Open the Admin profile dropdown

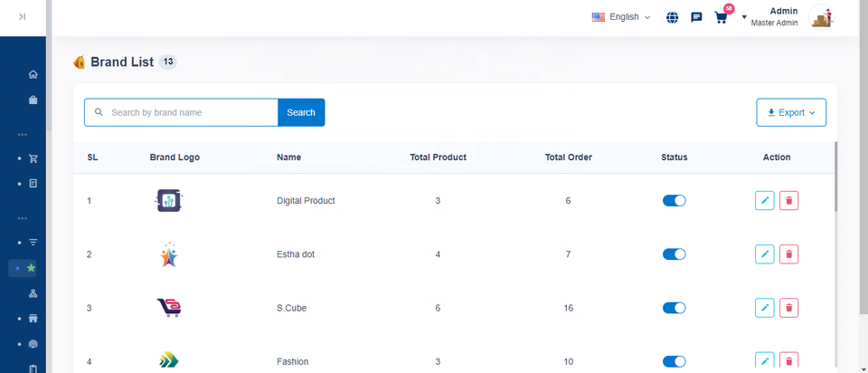[x=783, y=17]
